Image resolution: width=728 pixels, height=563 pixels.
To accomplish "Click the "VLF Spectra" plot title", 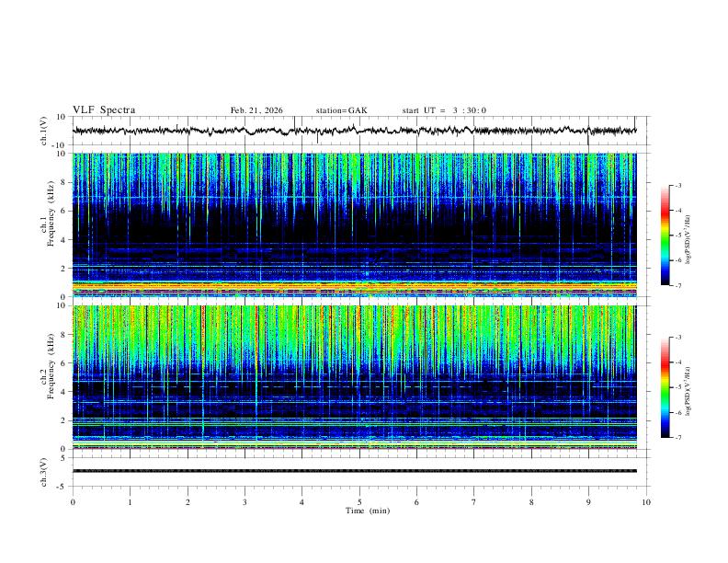I will tap(104, 110).
